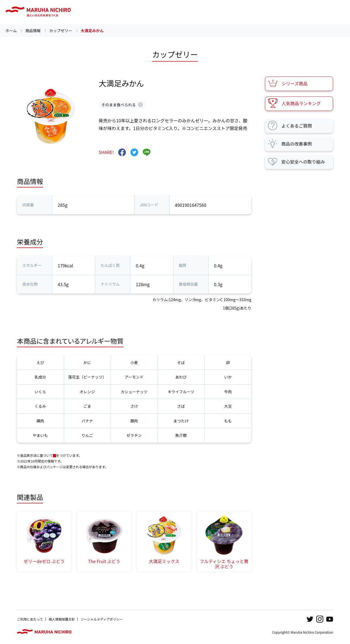Open よくあるご質問 button label
Image resolution: width=350 pixels, height=644 pixels.
pyautogui.click(x=297, y=126)
